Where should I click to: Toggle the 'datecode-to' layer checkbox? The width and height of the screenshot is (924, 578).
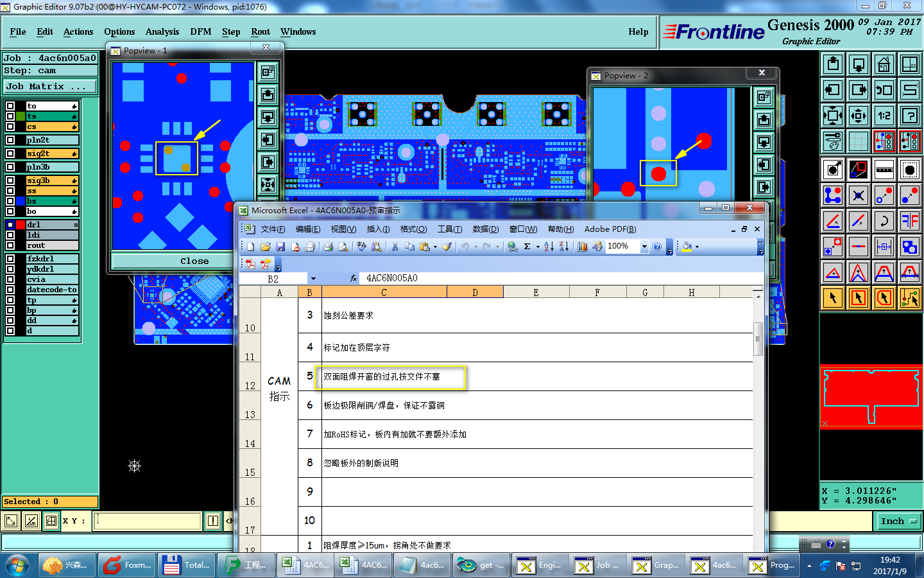tap(10, 290)
